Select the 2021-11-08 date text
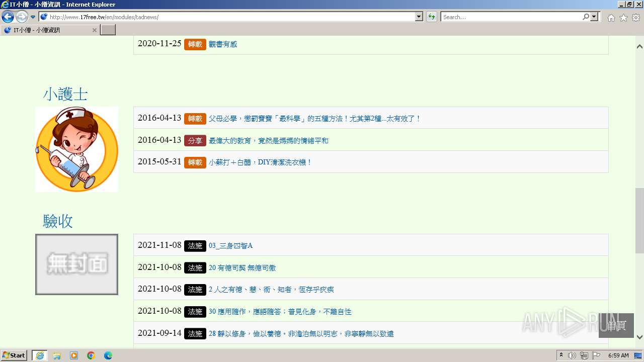The height and width of the screenshot is (362, 644). pyautogui.click(x=159, y=245)
